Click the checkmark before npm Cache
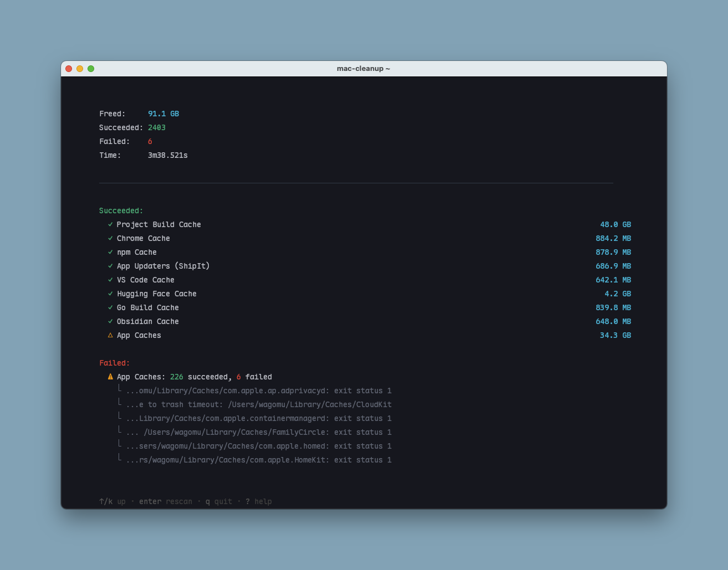The image size is (728, 570). 110,252
